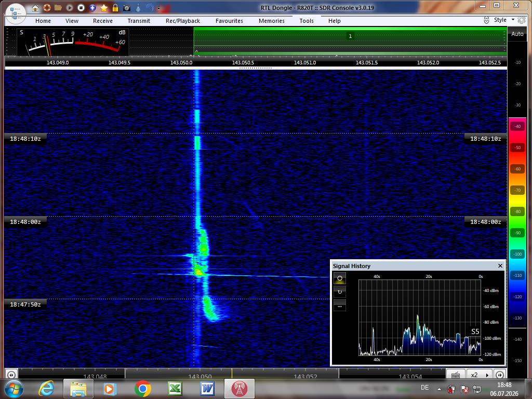The height and width of the screenshot is (399, 532).
Task: Click the fast-forward button at the bottom right
Action: tap(500, 375)
